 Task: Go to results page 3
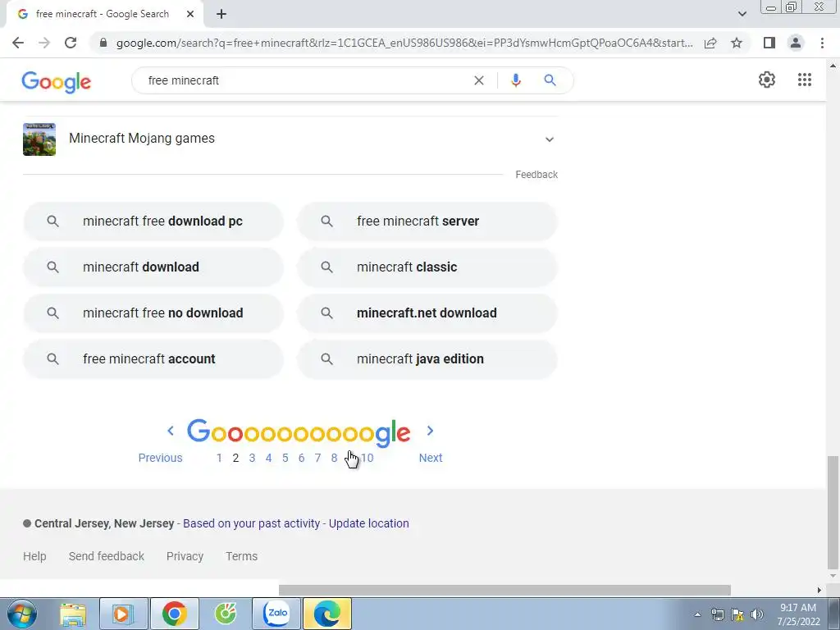(x=252, y=458)
